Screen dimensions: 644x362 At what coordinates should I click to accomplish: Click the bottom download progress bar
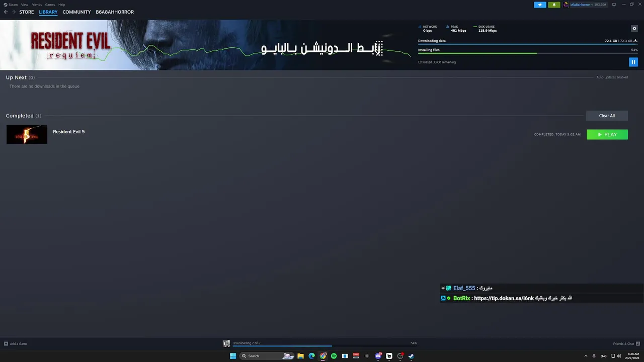pyautogui.click(x=325, y=346)
